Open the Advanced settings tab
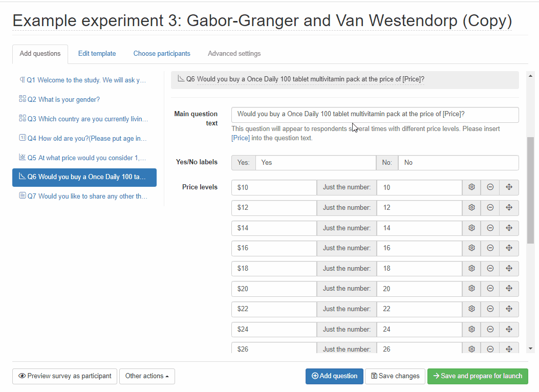This screenshot has height=392, width=539. (234, 53)
